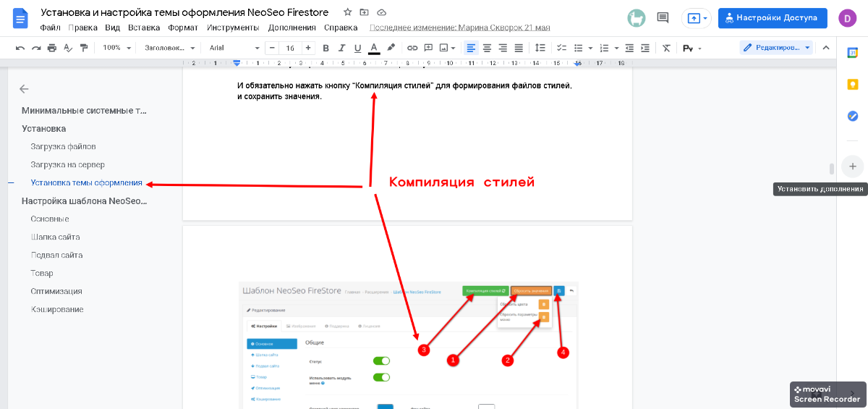Open the editing mode dropdown
The width and height of the screenshot is (868, 409).
point(777,48)
